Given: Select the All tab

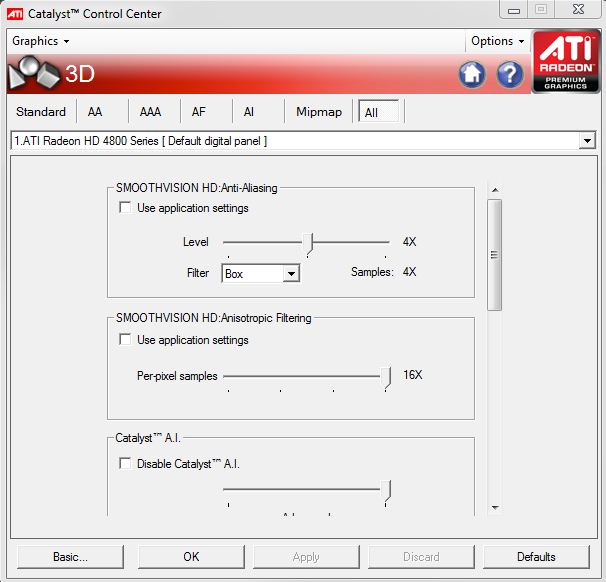Looking at the screenshot, I should pyautogui.click(x=378, y=112).
